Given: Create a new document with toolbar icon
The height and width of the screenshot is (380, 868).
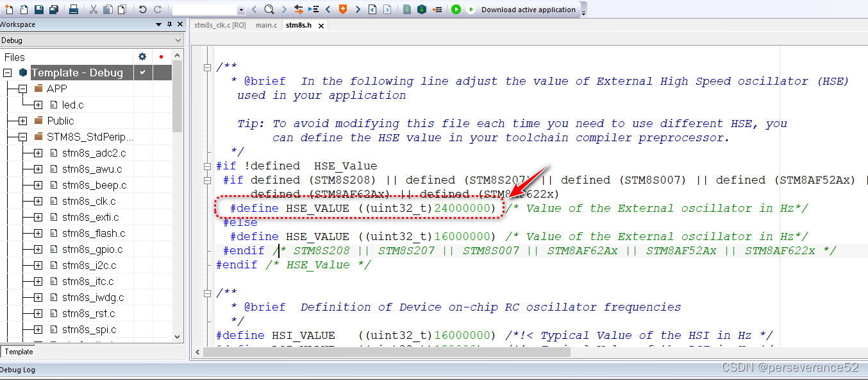Looking at the screenshot, I should [x=9, y=10].
